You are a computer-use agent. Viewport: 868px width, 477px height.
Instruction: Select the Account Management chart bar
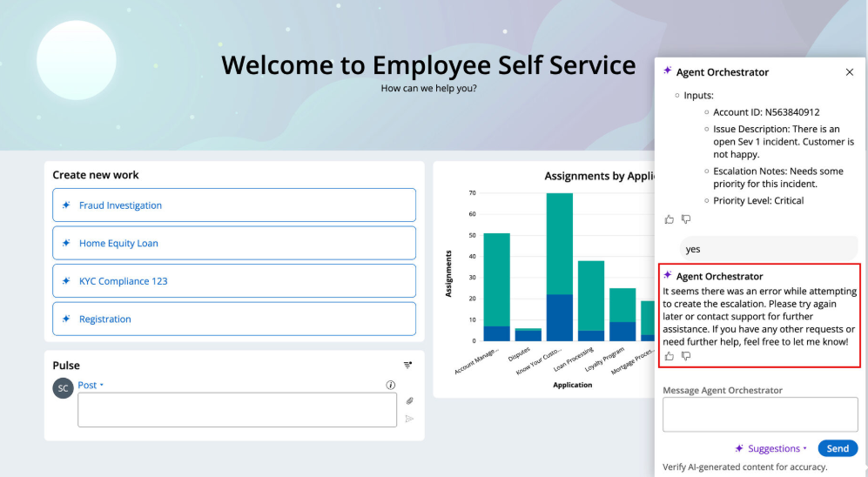coord(496,287)
